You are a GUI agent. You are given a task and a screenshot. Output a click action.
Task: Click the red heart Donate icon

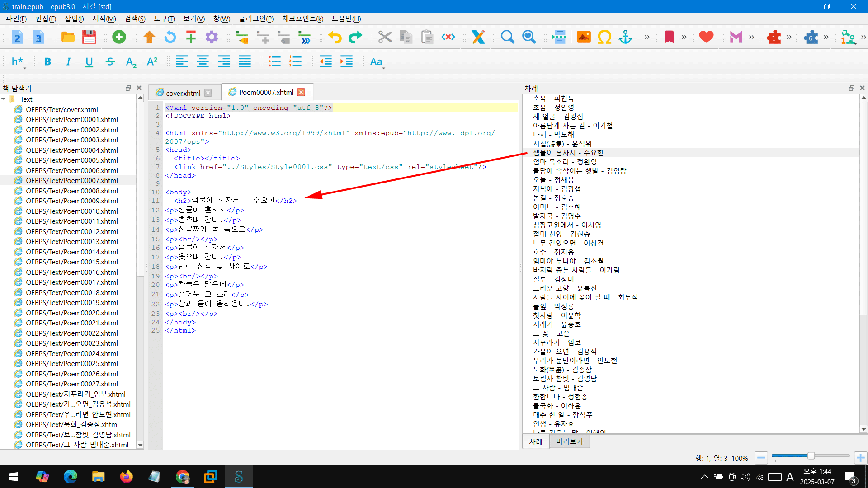[x=706, y=37]
